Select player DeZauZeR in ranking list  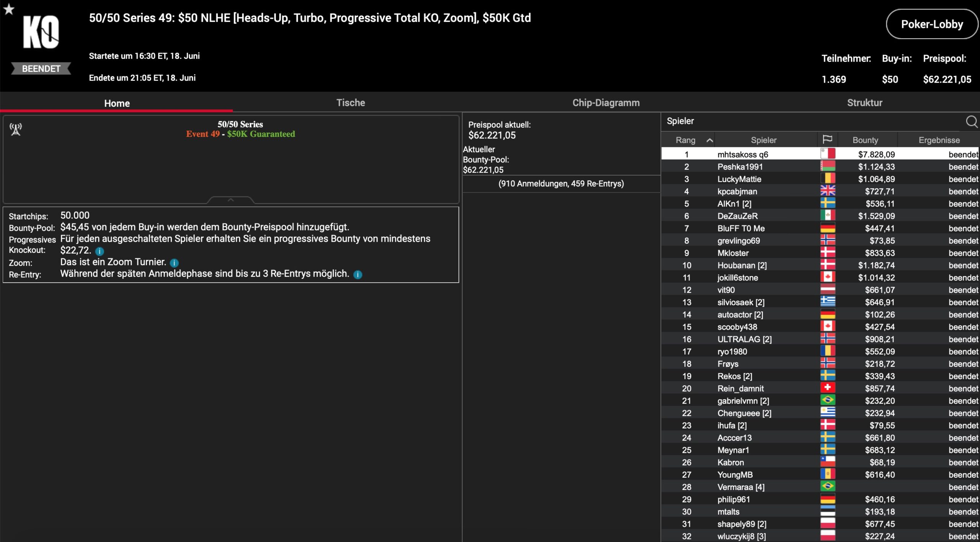737,216
